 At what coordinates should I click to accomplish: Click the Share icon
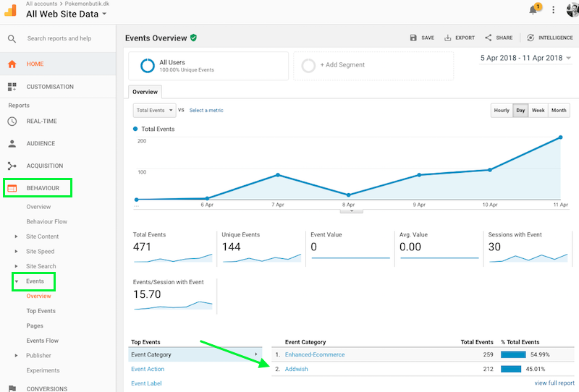point(489,38)
